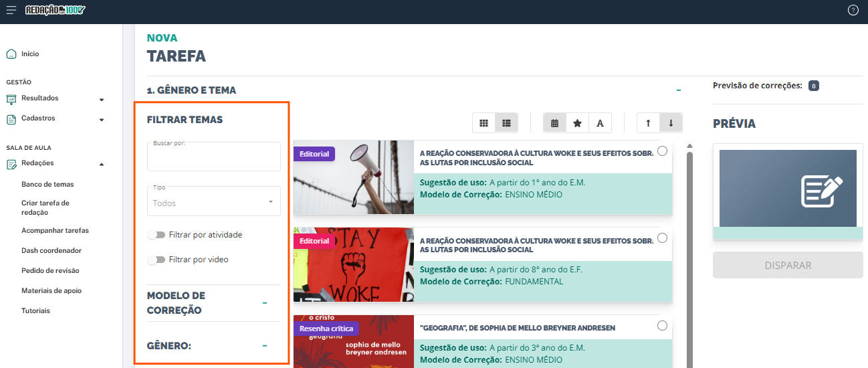Go to Início in sidebar
868x368 pixels.
click(x=30, y=54)
